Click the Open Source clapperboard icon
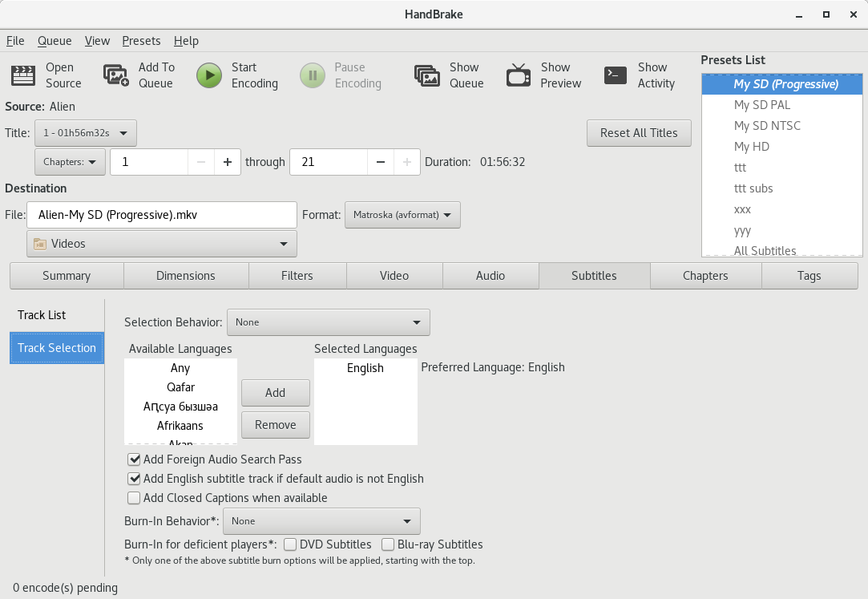Viewport: 868px width, 599px height. pyautogui.click(x=23, y=75)
